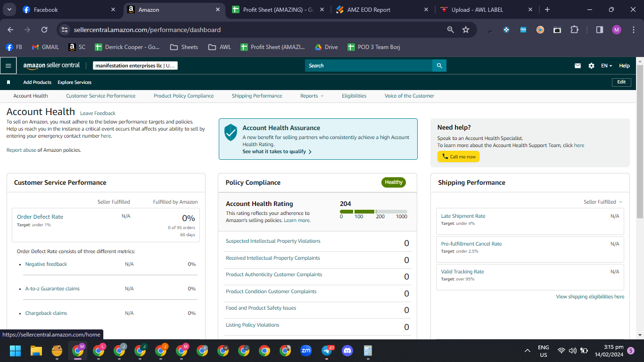Open the Order Defect Rate link
Viewport: 644px width, 362px height.
point(40,217)
